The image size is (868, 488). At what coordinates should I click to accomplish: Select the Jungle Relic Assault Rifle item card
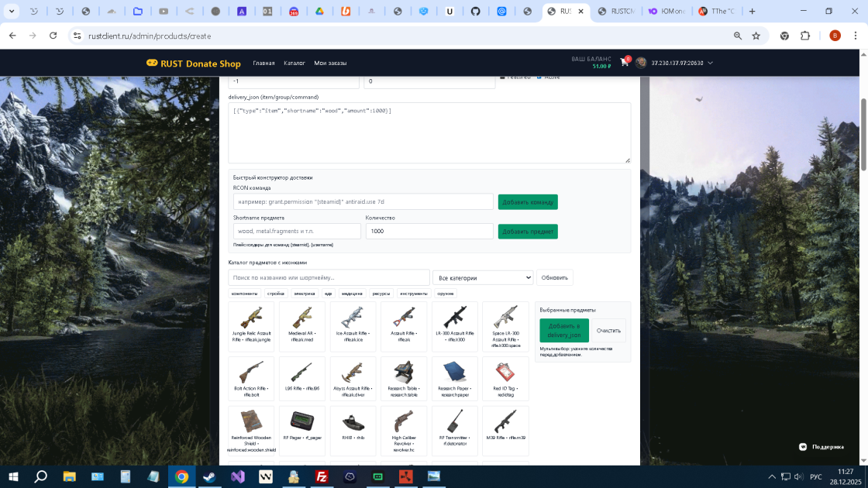point(251,326)
